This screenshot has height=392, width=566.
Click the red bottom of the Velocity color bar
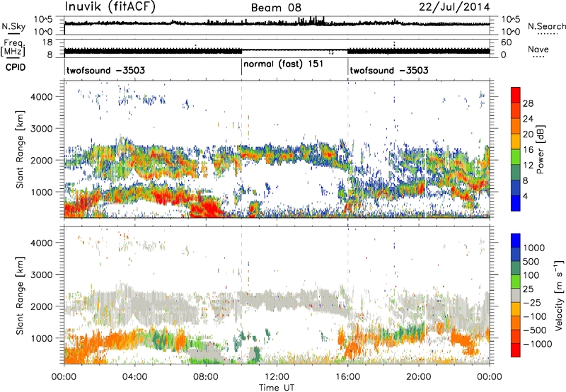point(516,350)
